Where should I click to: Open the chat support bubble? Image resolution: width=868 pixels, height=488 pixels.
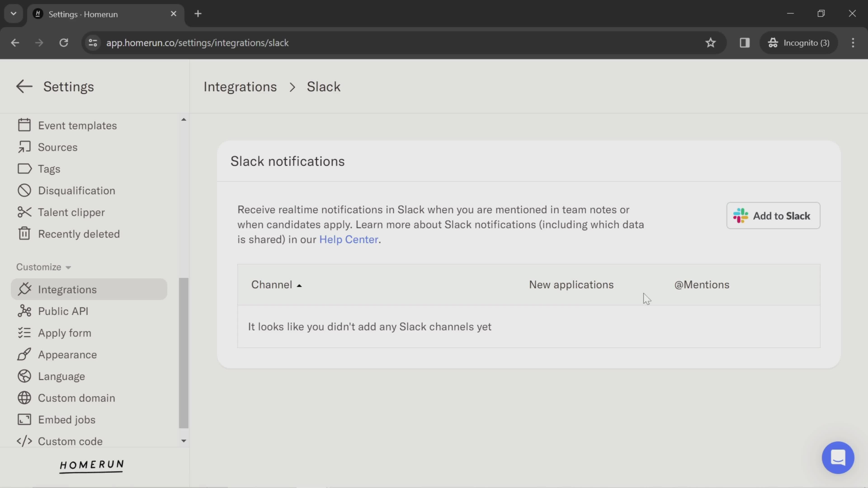(838, 457)
